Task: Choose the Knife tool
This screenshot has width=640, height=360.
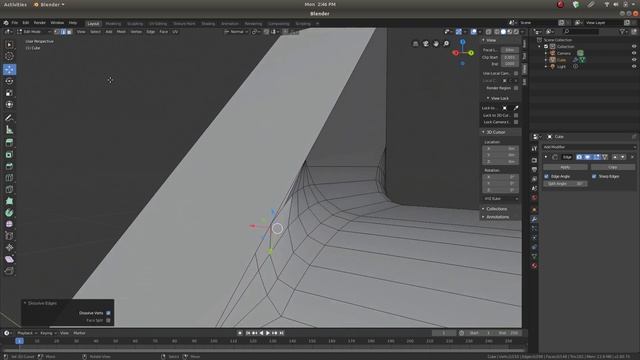Action: coord(9,189)
